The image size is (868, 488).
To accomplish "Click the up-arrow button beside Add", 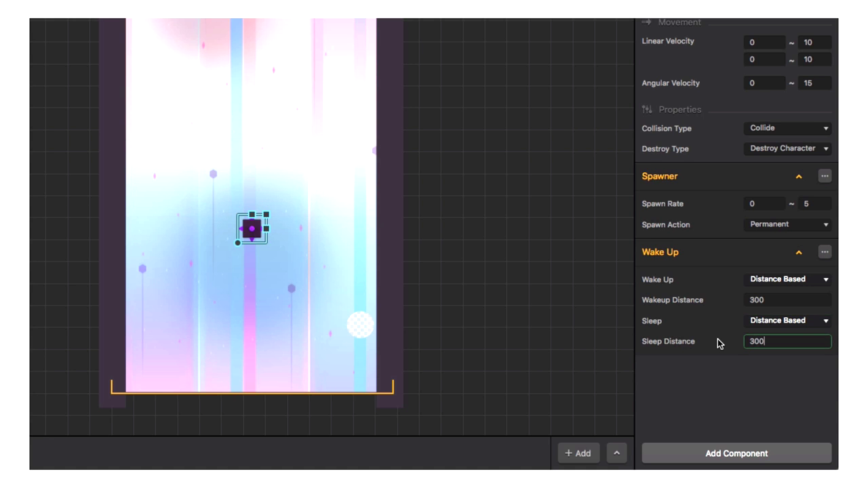I will [x=616, y=453].
